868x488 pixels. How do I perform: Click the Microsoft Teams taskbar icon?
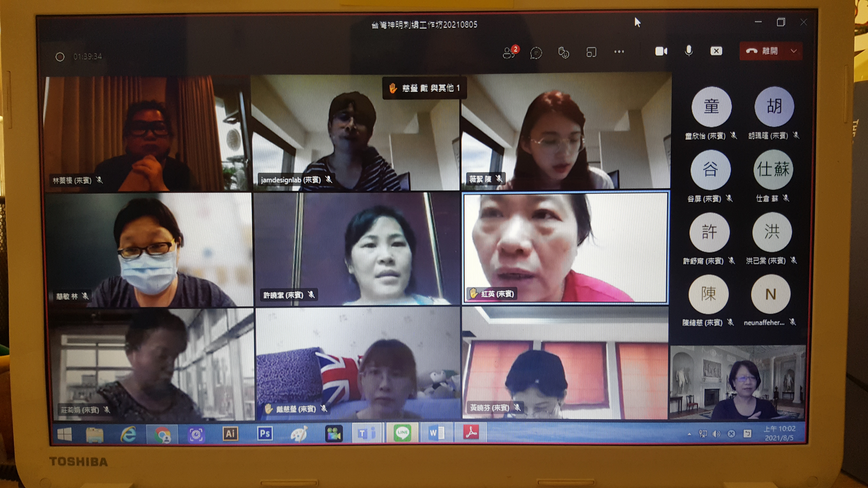tap(367, 433)
